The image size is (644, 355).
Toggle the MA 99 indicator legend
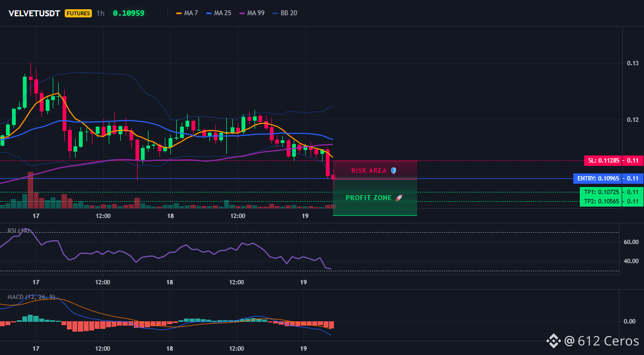pos(252,13)
